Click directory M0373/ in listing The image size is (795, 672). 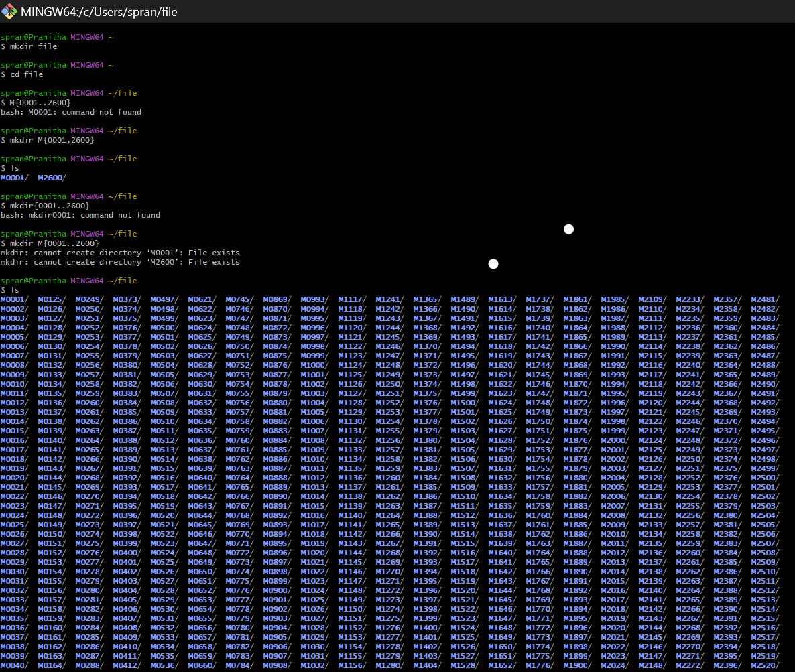[127, 299]
